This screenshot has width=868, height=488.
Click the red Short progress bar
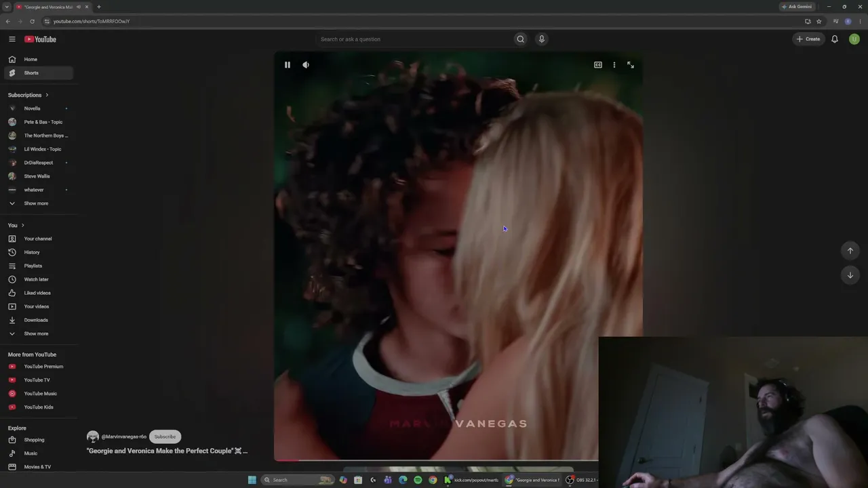click(x=286, y=460)
